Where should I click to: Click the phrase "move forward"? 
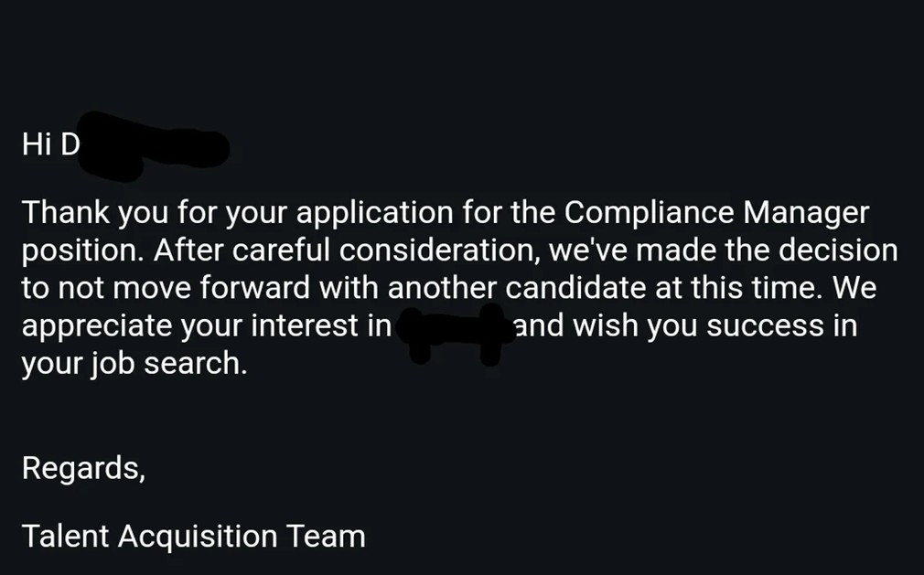click(220, 289)
